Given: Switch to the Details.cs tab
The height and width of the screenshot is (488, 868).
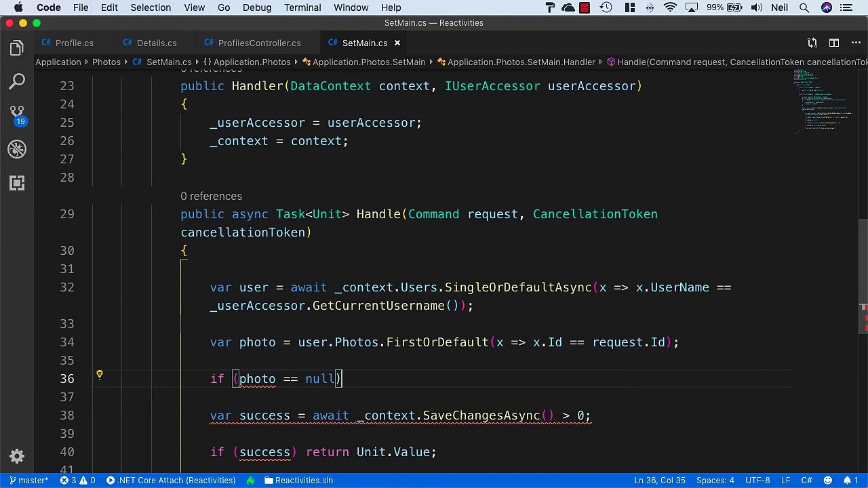Looking at the screenshot, I should click(156, 43).
